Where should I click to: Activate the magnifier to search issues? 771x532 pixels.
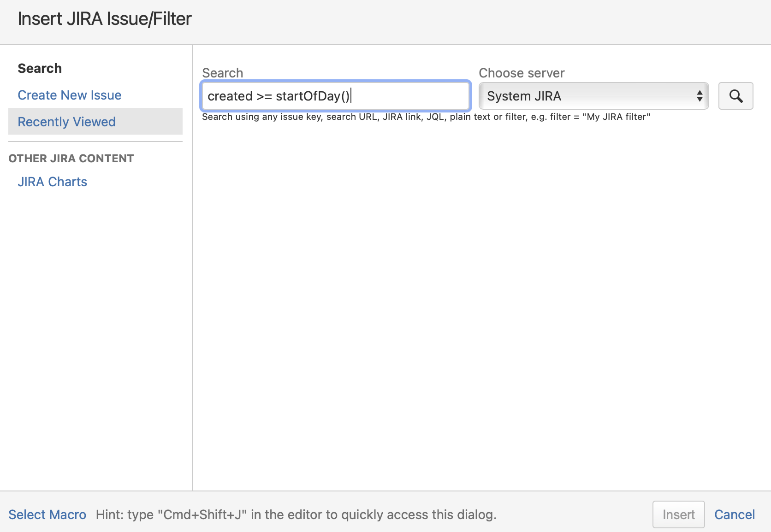click(x=735, y=96)
